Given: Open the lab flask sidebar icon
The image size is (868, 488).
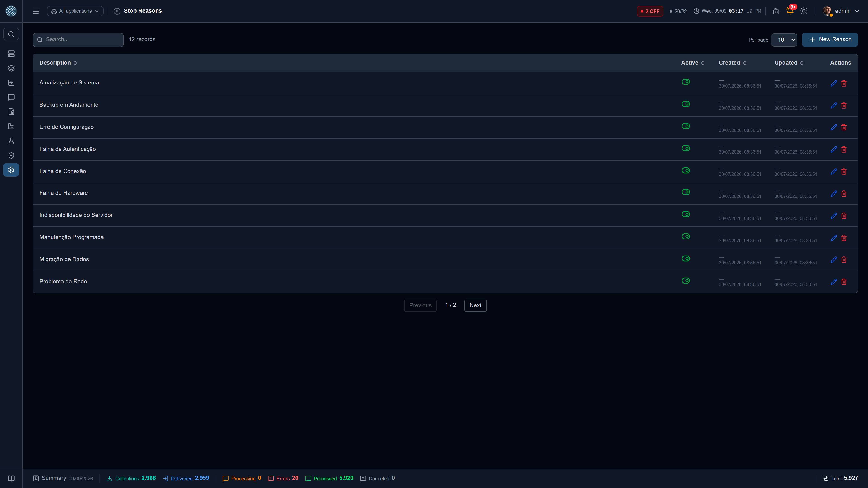Looking at the screenshot, I should click(11, 141).
